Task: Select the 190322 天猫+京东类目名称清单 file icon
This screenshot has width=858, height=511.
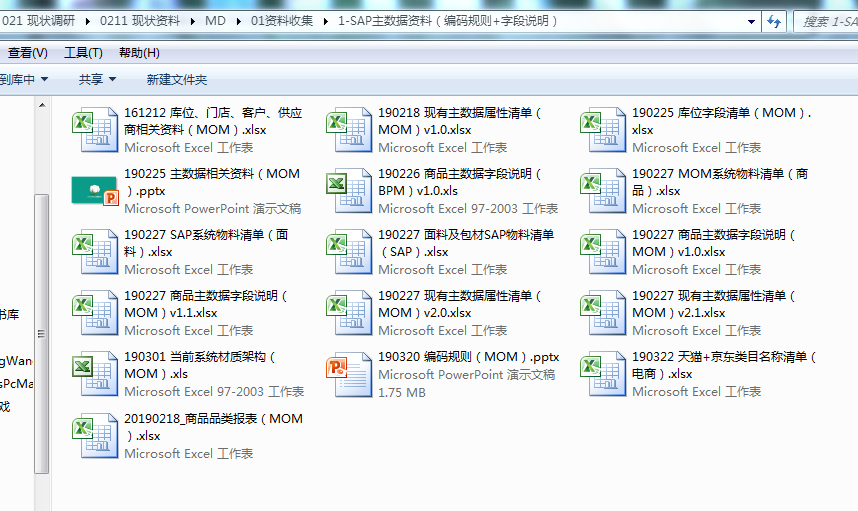Action: pyautogui.click(x=603, y=374)
